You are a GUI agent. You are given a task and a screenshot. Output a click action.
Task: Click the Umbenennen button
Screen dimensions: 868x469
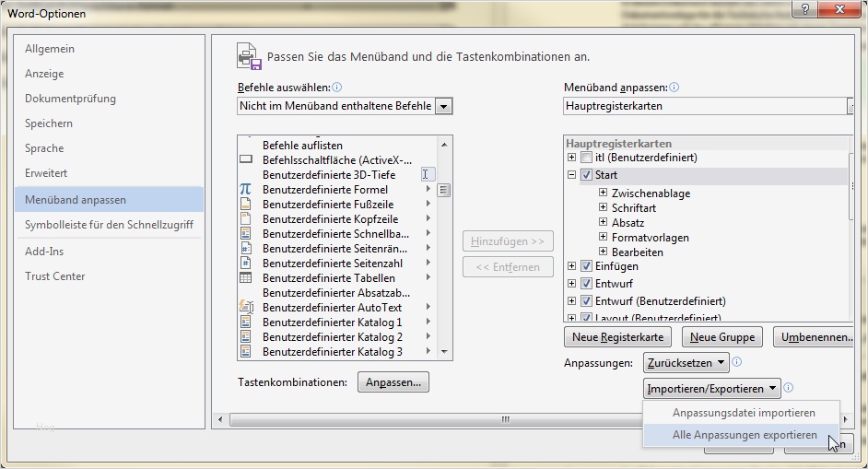pos(815,337)
